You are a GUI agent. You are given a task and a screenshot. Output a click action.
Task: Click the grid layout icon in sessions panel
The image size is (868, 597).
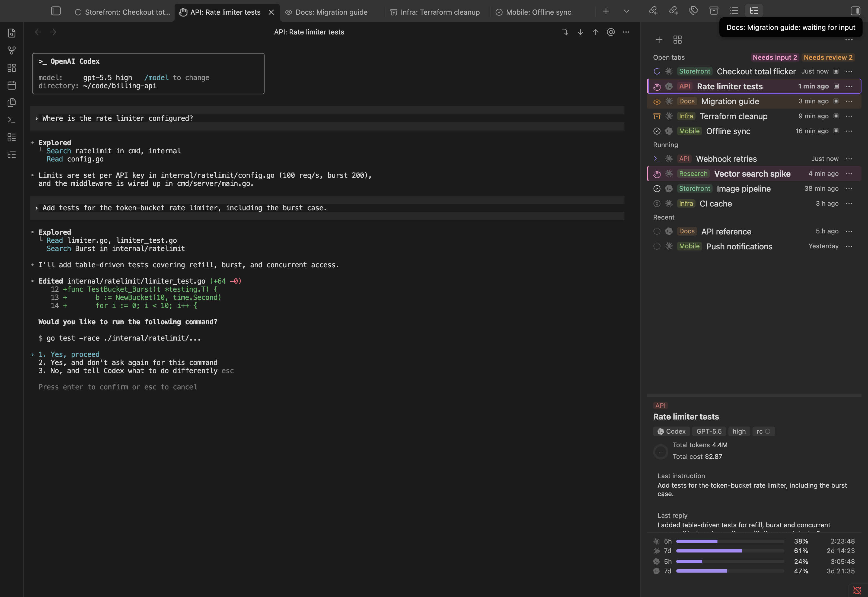click(x=677, y=40)
